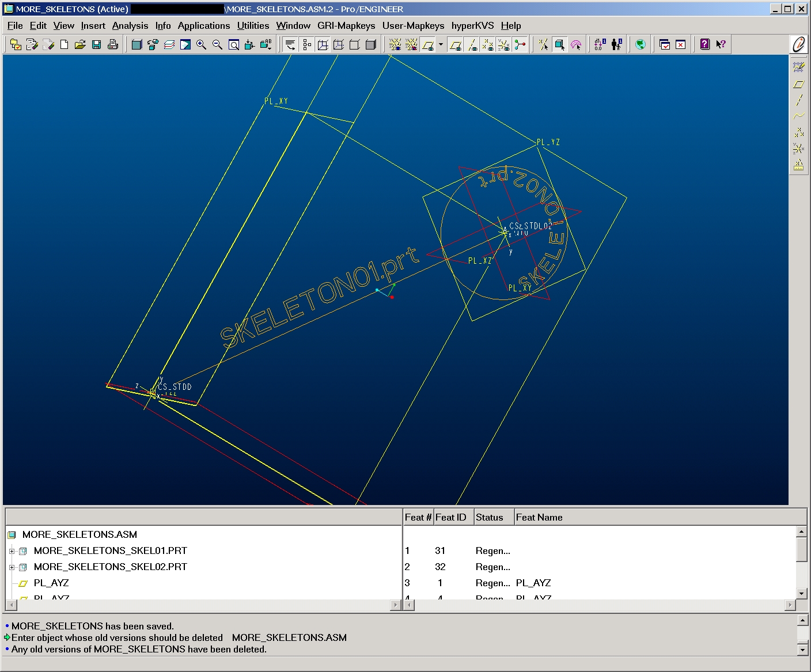Click the parent-child info icon

[616, 44]
